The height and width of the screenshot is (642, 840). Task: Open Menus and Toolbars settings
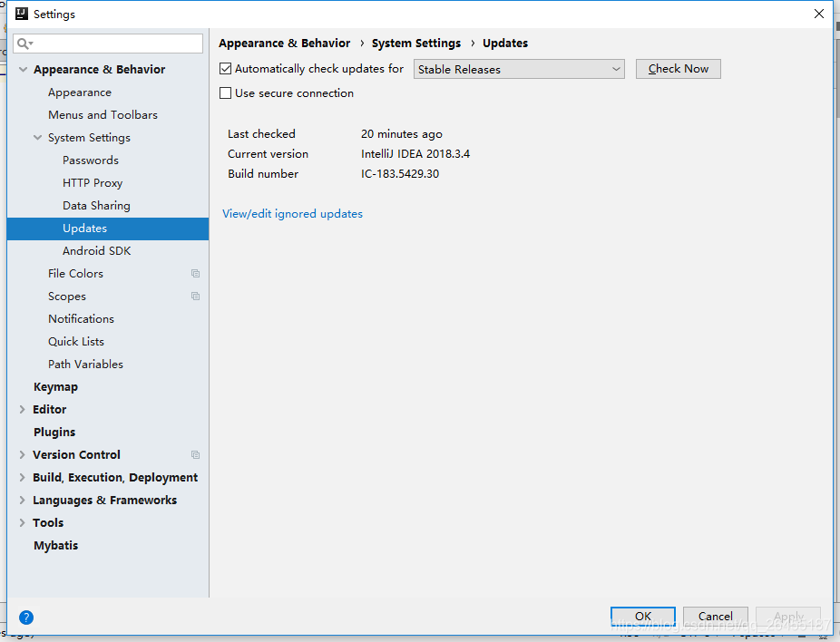(103, 115)
